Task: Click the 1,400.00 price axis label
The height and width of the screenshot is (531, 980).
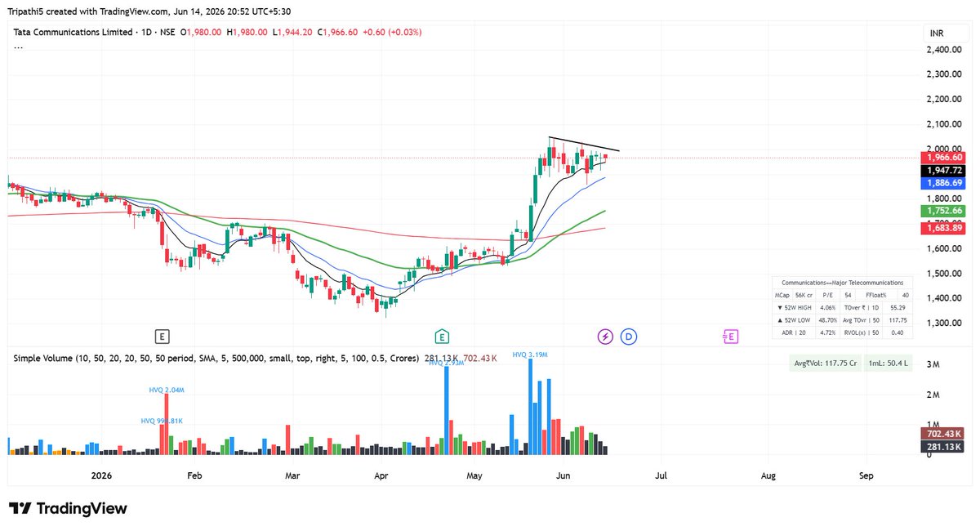Action: 943,298
